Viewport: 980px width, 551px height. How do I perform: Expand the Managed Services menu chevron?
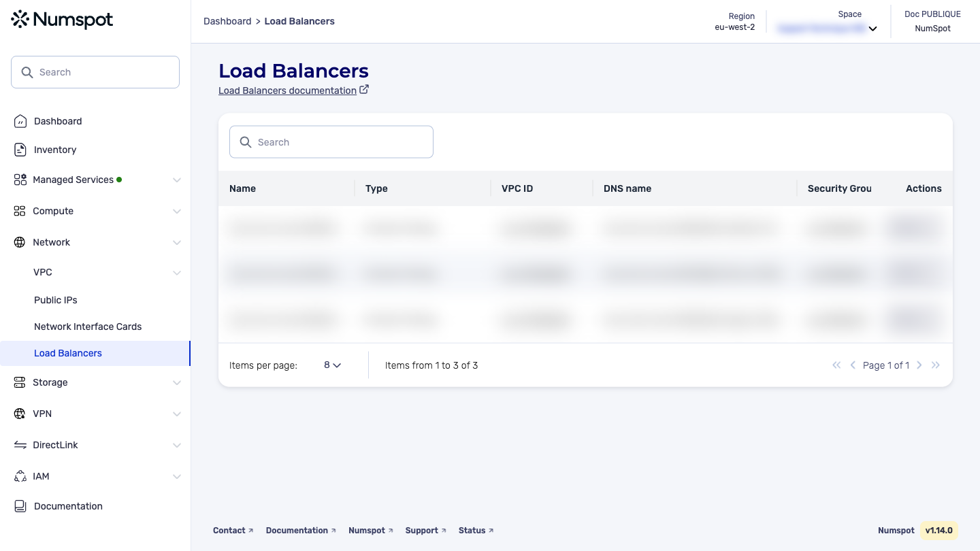pos(177,180)
